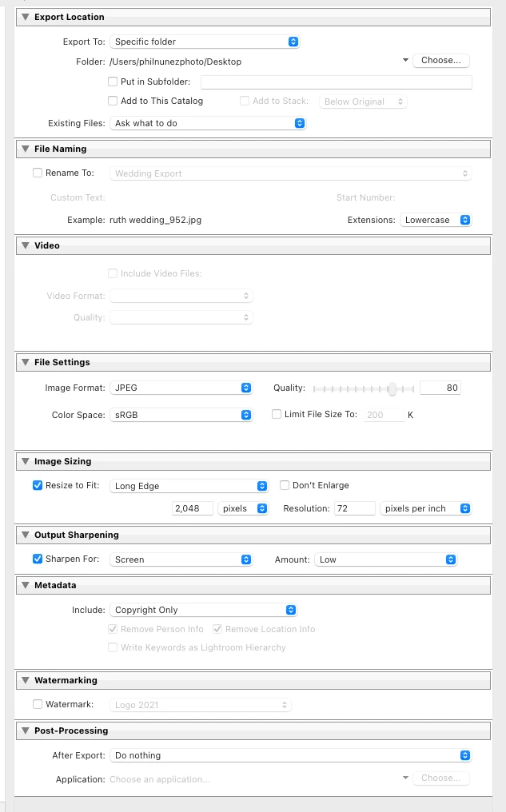Click the folder Choose... button
Screen dimensions: 506x812
pyautogui.click(x=441, y=61)
